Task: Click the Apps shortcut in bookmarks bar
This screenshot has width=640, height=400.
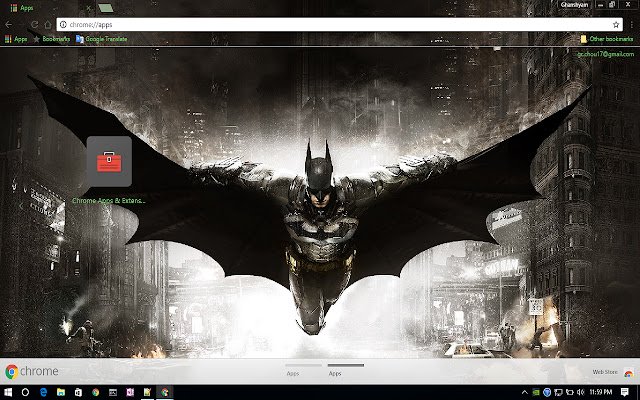Action: coord(16,39)
